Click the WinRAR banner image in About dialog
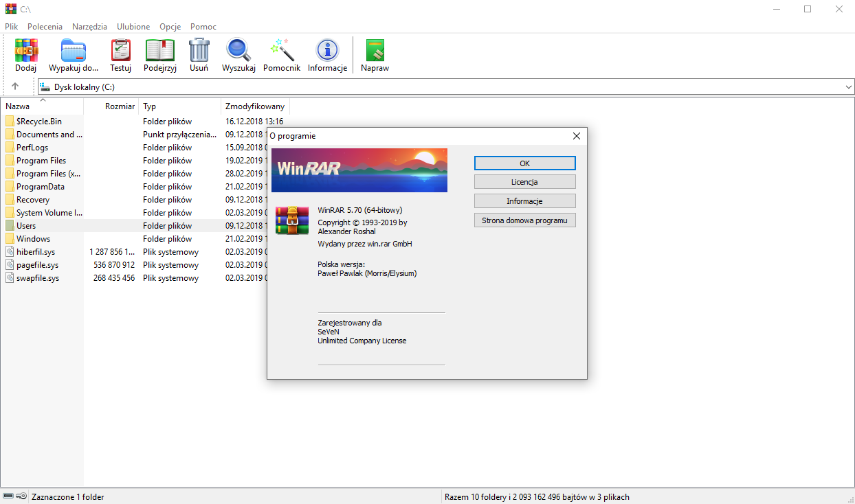 pyautogui.click(x=359, y=170)
